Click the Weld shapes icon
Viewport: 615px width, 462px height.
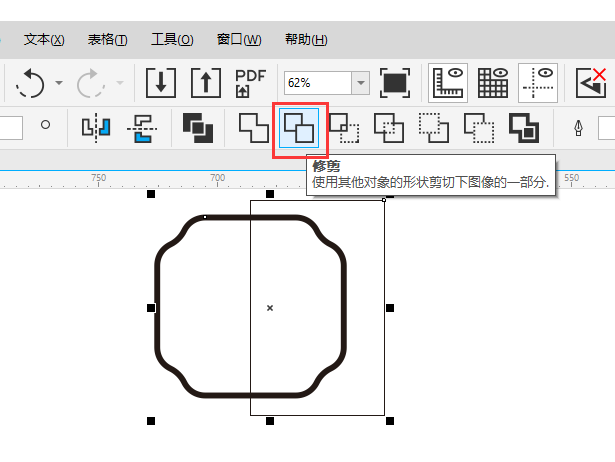pyautogui.click(x=254, y=128)
